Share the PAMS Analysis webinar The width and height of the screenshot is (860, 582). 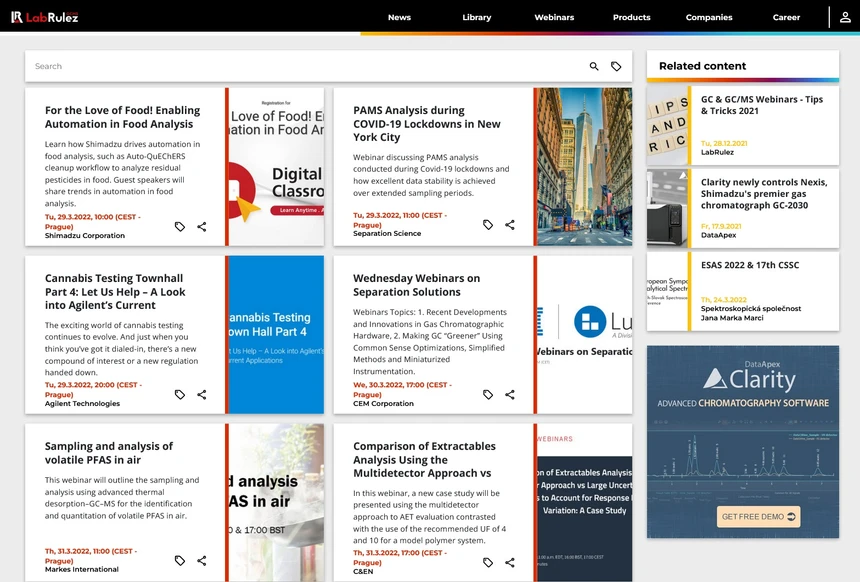(510, 224)
